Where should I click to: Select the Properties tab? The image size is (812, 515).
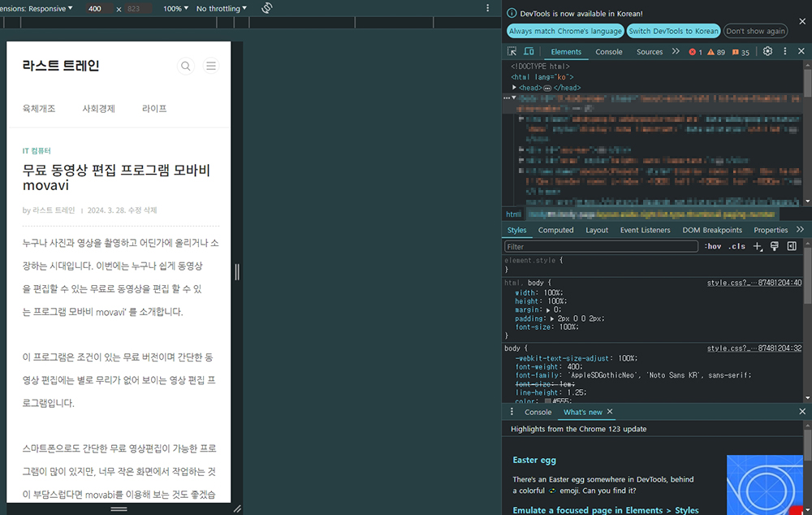771,230
